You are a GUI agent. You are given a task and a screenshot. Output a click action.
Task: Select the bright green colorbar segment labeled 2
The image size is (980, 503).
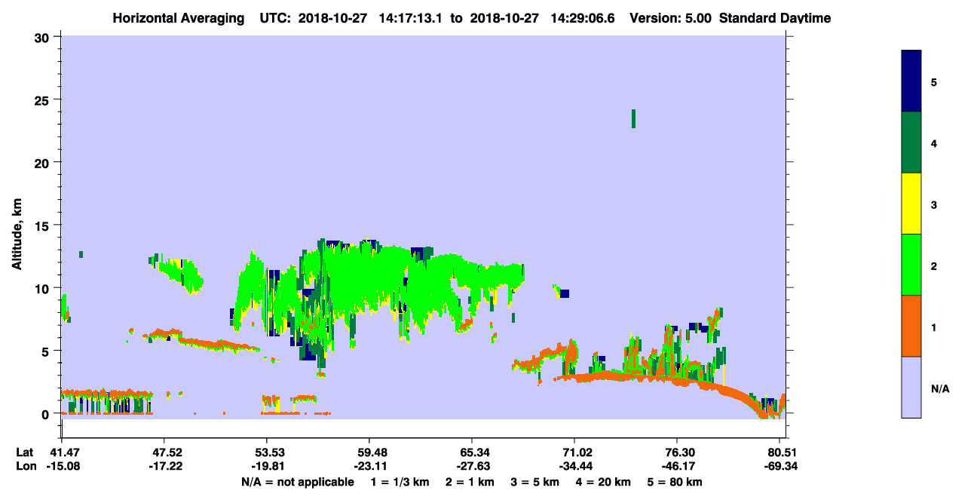click(911, 265)
